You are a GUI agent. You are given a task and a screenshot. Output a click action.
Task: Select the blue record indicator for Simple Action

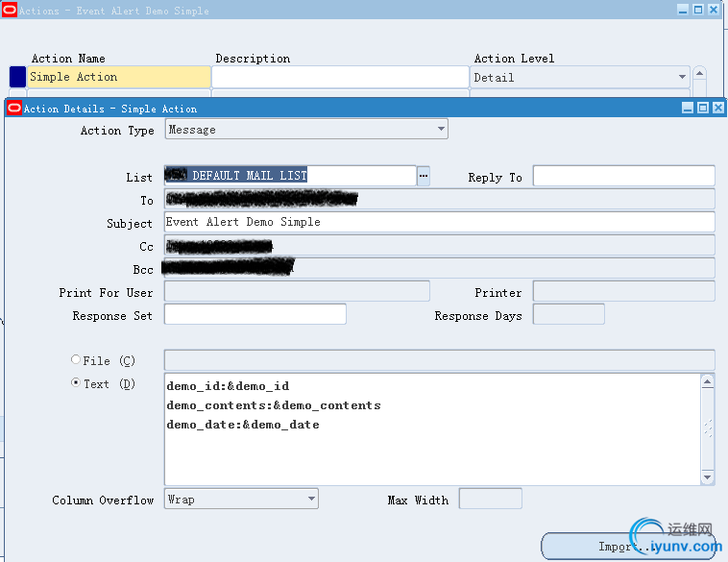(x=17, y=77)
